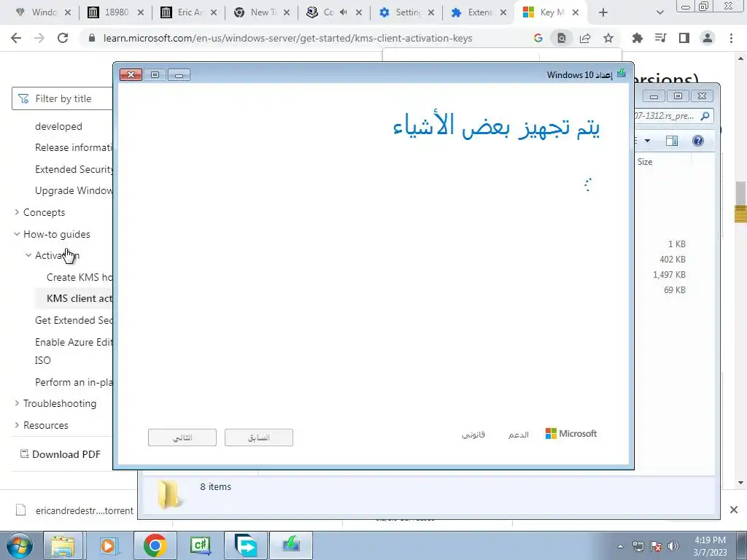Click the URL address bar
The image size is (747, 560).
click(x=287, y=38)
